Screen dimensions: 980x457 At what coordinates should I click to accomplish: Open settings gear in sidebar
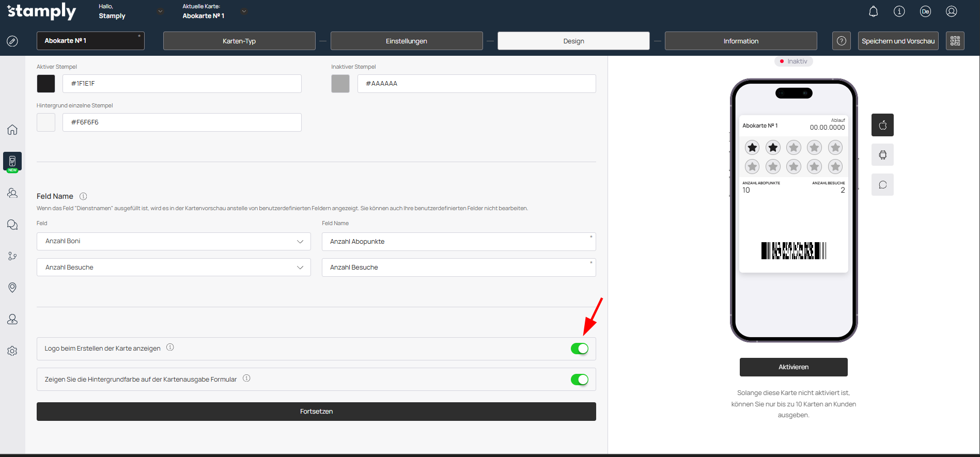12,351
